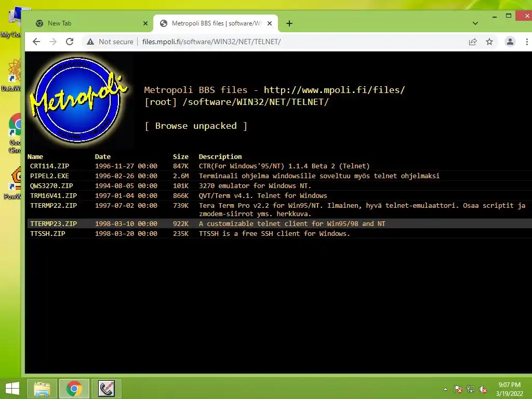Sort by the Date column header
Viewport: 532px width, 399px height.
(103, 157)
